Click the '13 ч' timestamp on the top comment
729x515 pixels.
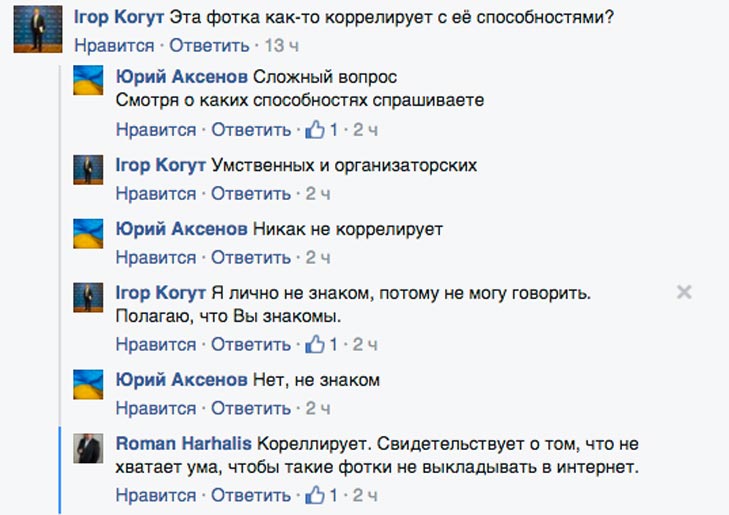coord(282,46)
